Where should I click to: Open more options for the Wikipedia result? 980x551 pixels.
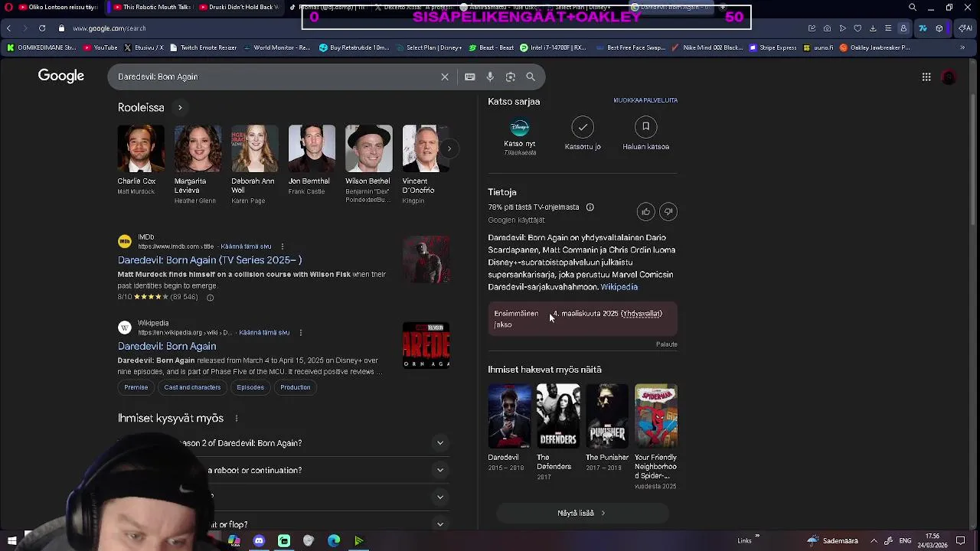tap(300, 332)
